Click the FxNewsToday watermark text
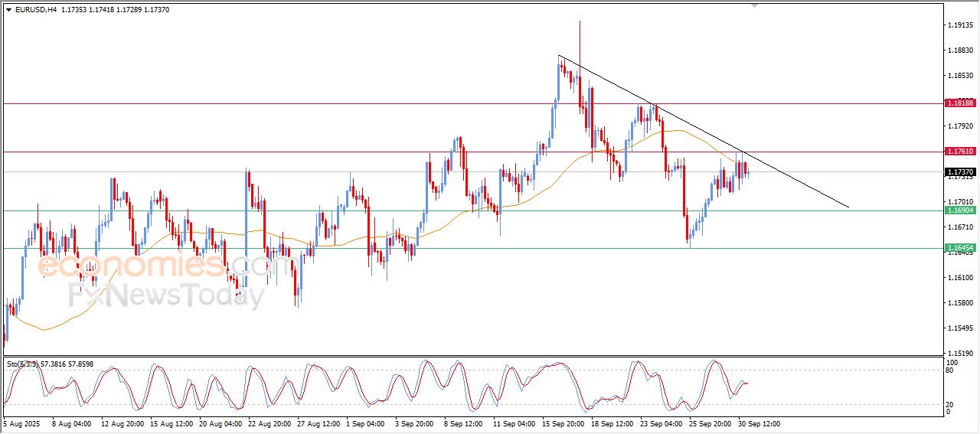The width and height of the screenshot is (980, 434). tap(166, 295)
